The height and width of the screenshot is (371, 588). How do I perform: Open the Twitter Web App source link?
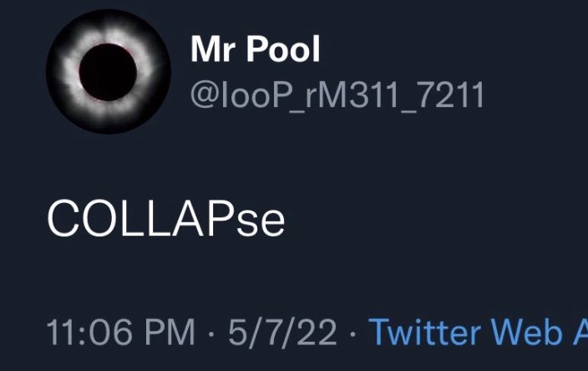[478, 332]
